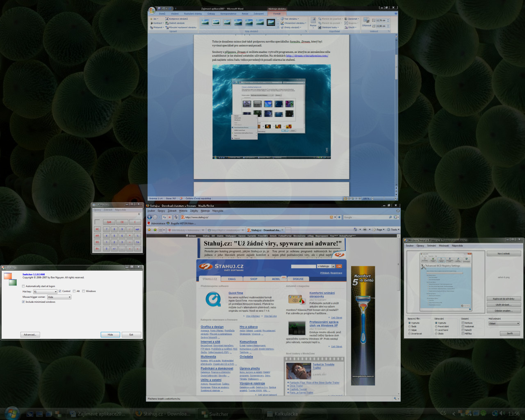Image resolution: width=525 pixels, height=420 pixels.
Task: Open the Historie menu in Firefox
Action: click(x=183, y=211)
